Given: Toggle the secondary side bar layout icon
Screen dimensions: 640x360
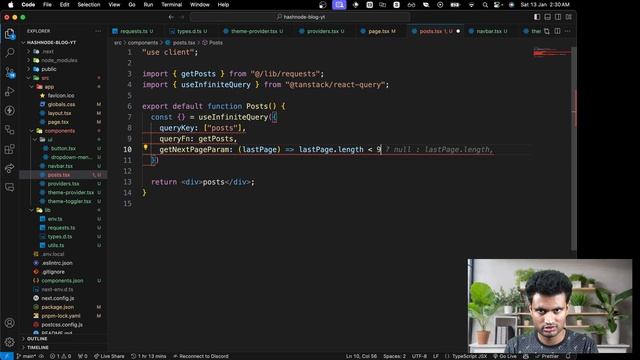Looking at the screenshot, I should click(558, 17).
